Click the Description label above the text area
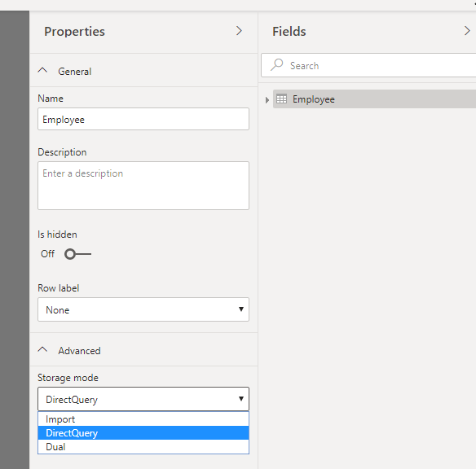Image resolution: width=476 pixels, height=469 pixels. click(62, 152)
